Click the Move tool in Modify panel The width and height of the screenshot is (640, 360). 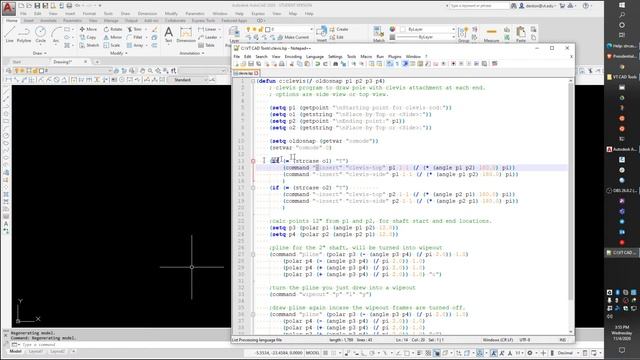click(88, 29)
